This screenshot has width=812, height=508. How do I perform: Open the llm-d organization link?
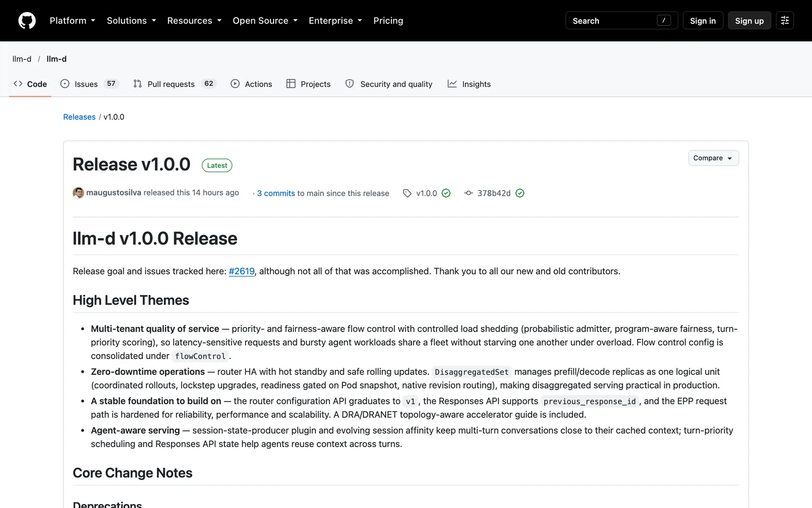(22, 59)
